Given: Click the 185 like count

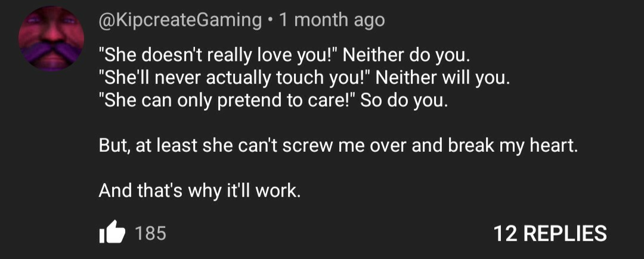Looking at the screenshot, I should pyautogui.click(x=151, y=233).
